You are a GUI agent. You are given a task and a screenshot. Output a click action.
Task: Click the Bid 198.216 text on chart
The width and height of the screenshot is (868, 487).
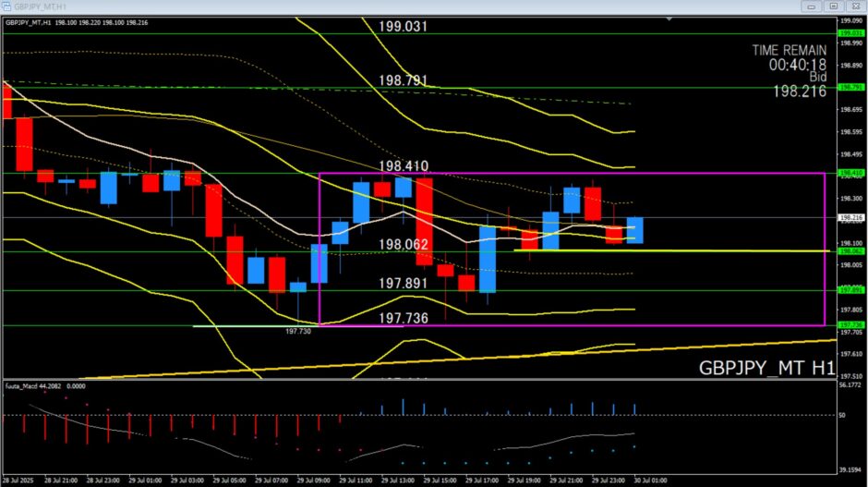click(x=800, y=91)
